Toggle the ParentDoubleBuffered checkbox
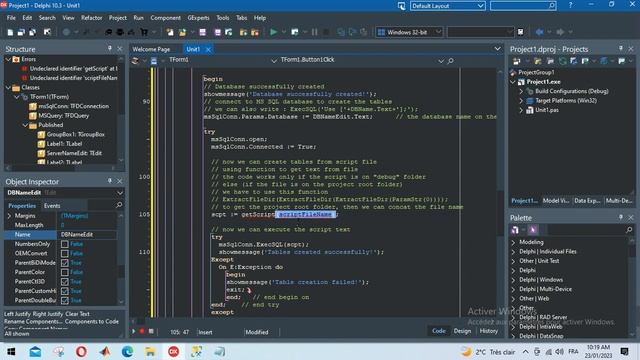 pos(64,300)
